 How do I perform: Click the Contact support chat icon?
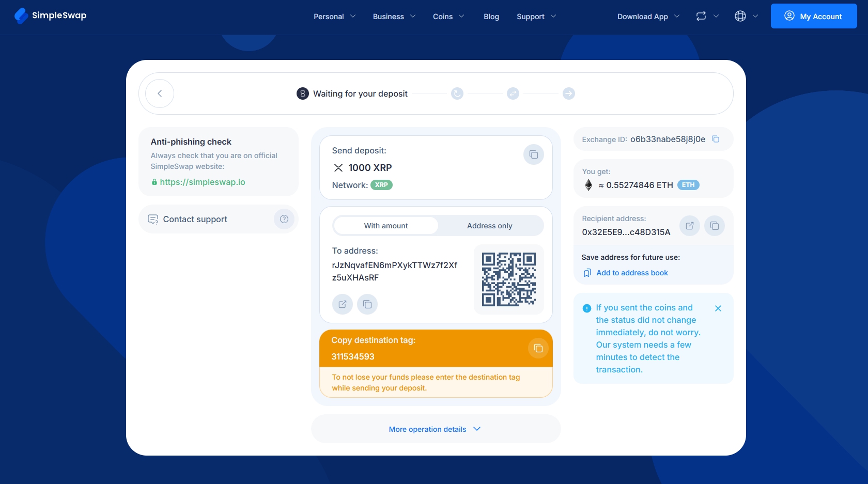153,219
